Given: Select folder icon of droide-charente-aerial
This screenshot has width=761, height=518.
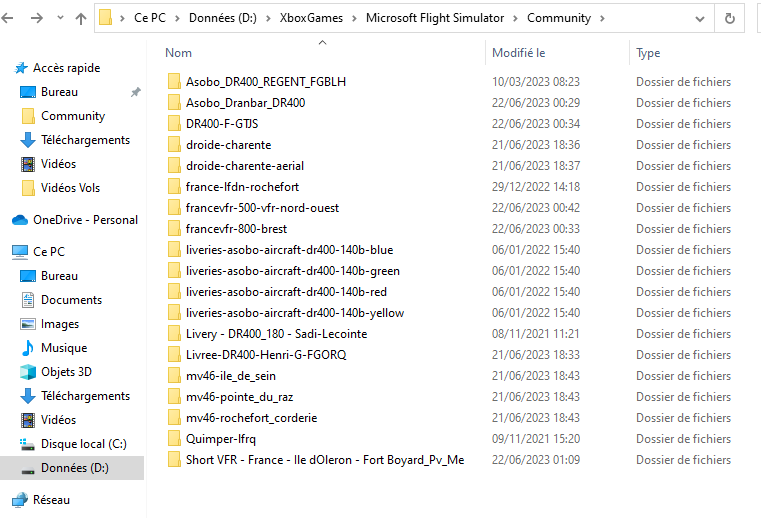Looking at the screenshot, I should tap(174, 166).
